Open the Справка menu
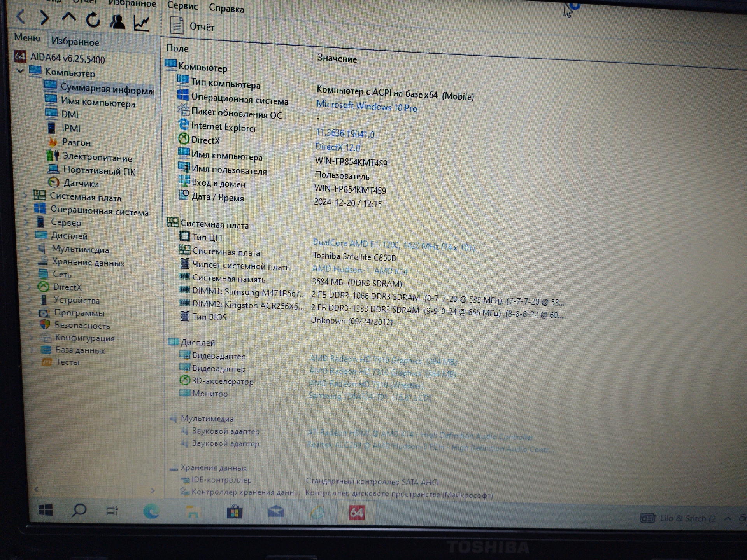Screen dimensions: 747x560 coord(226,8)
